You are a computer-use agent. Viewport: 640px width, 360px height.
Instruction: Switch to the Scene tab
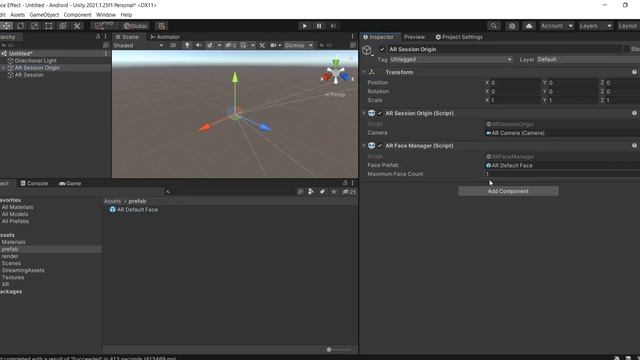point(127,37)
